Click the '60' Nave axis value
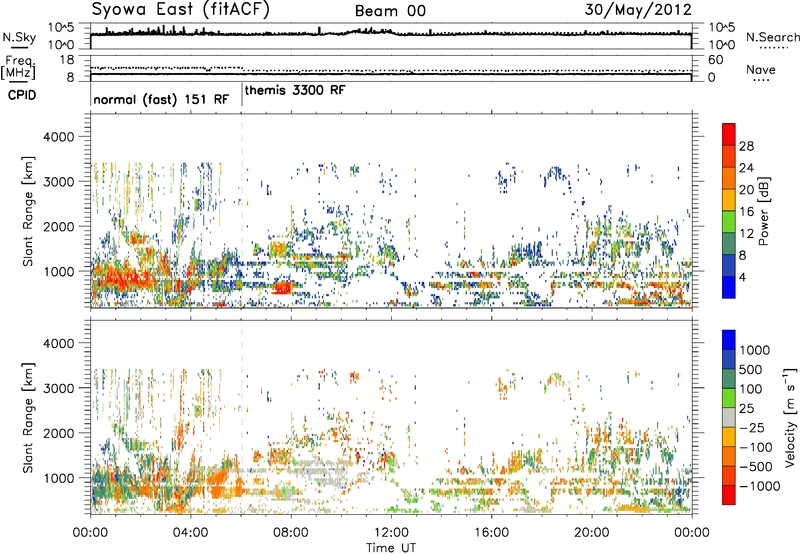Image resolution: width=800 pixels, height=554 pixels. point(715,60)
